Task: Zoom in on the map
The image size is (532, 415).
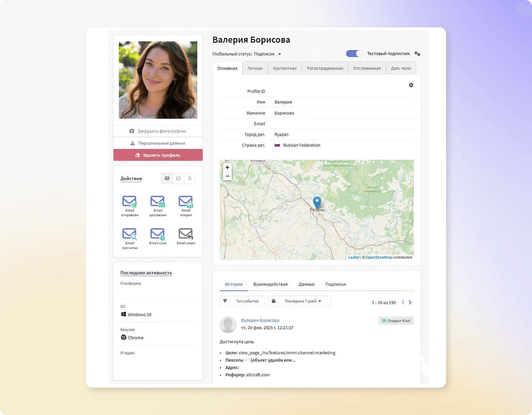Action: point(227,168)
